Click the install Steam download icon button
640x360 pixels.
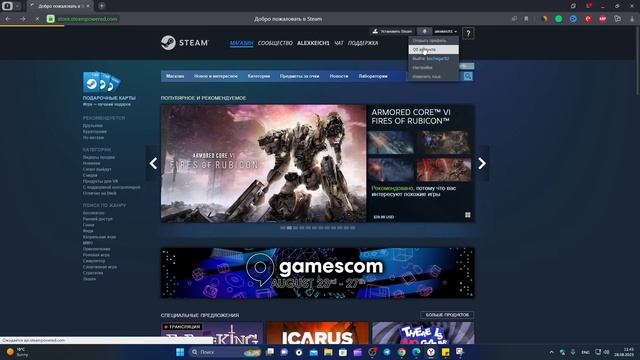(x=392, y=31)
